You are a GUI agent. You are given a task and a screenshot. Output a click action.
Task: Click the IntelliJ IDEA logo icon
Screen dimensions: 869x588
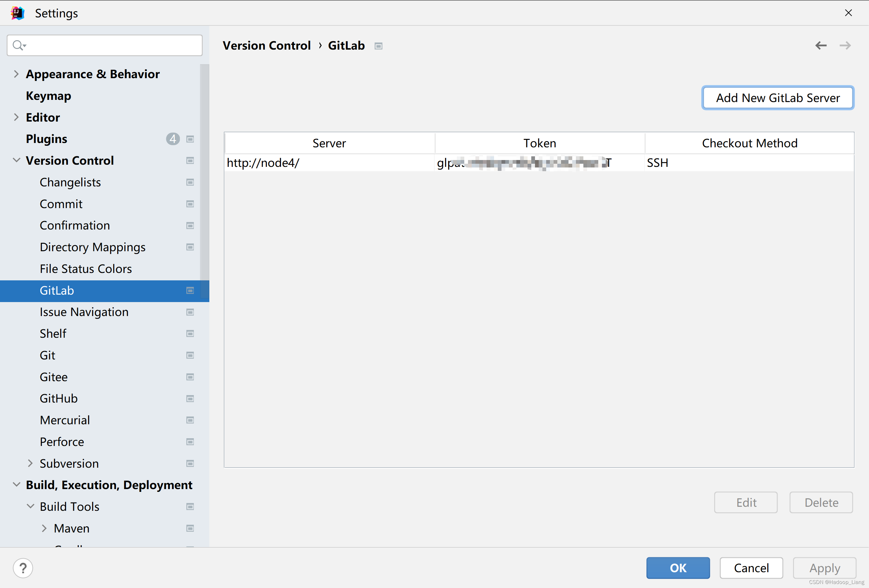(17, 13)
